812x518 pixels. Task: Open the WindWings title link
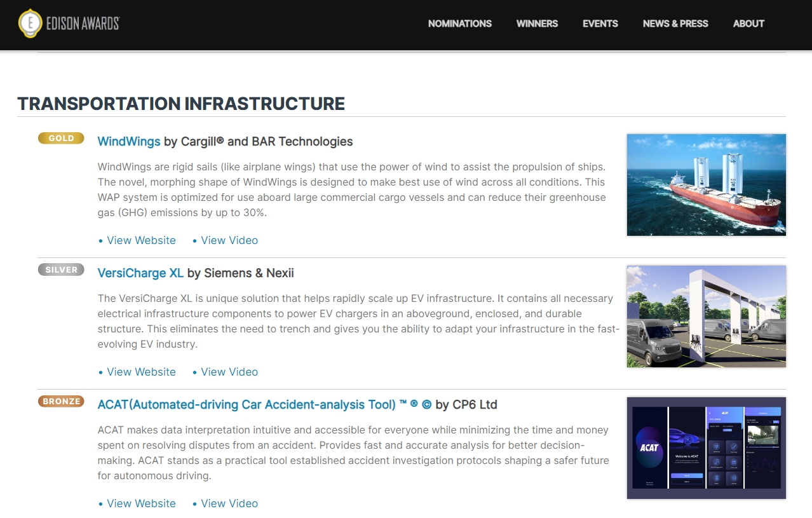coord(129,141)
